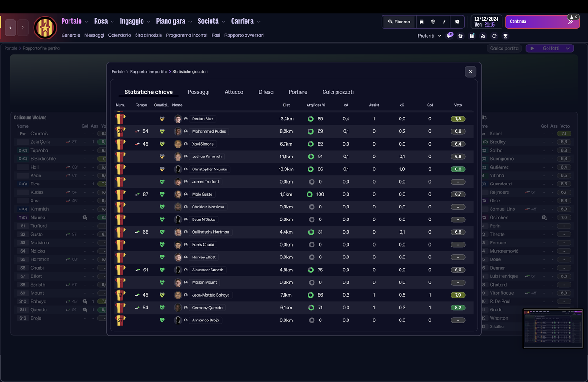Click Mohammed Kudus's condition heart icon
Viewport: 588px width, 382px height.
tap(162, 131)
